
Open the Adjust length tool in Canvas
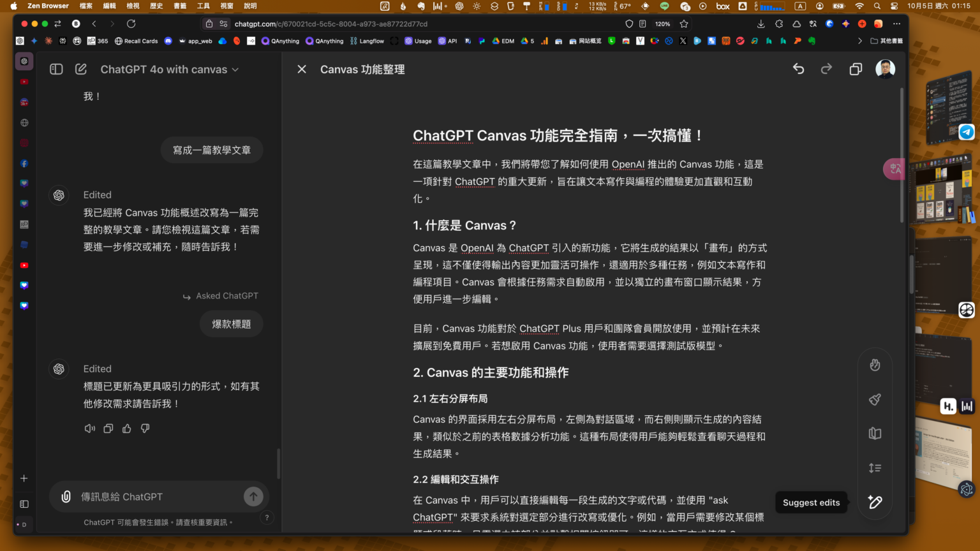click(875, 467)
